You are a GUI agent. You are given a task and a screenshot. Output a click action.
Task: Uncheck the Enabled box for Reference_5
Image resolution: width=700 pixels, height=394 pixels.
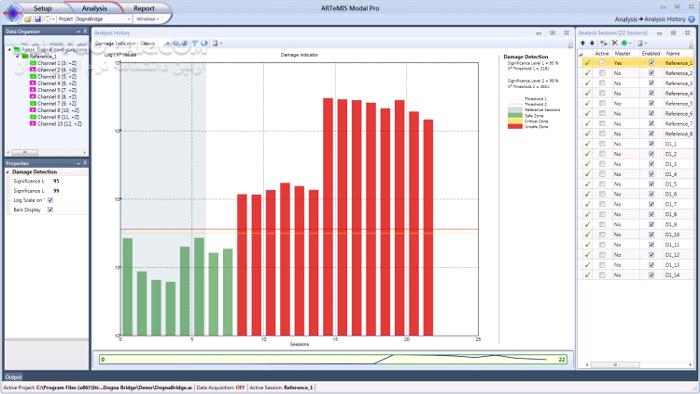[651, 104]
